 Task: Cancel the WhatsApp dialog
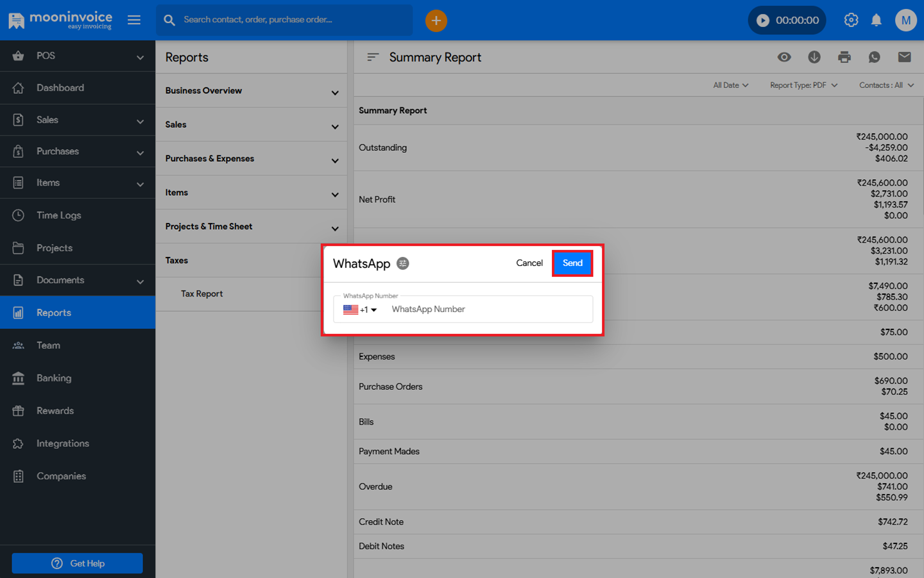tap(529, 263)
